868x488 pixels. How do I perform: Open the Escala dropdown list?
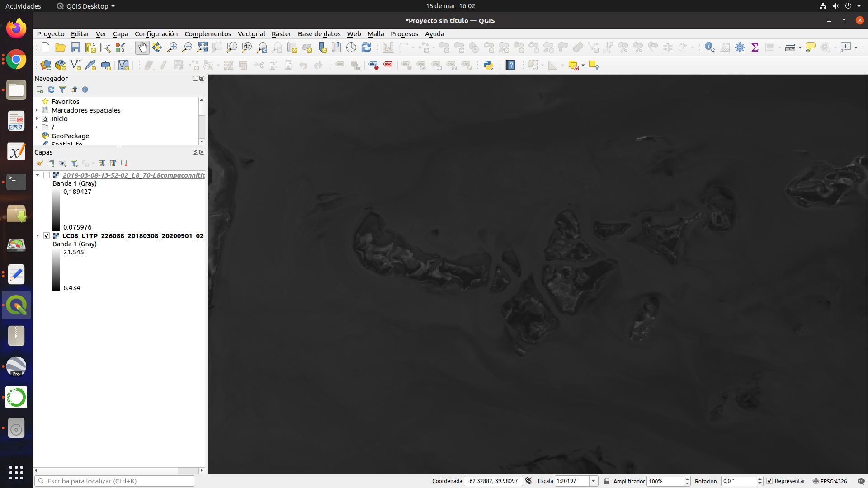click(594, 481)
